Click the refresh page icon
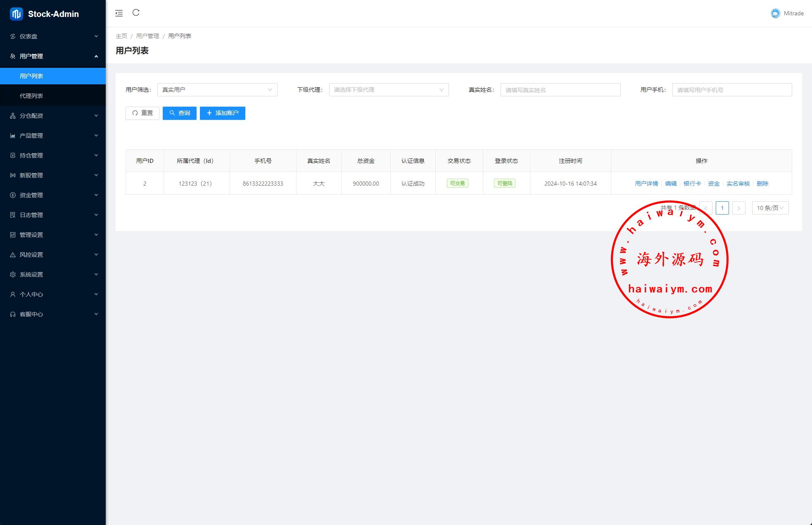The height and width of the screenshot is (525, 812). point(136,13)
